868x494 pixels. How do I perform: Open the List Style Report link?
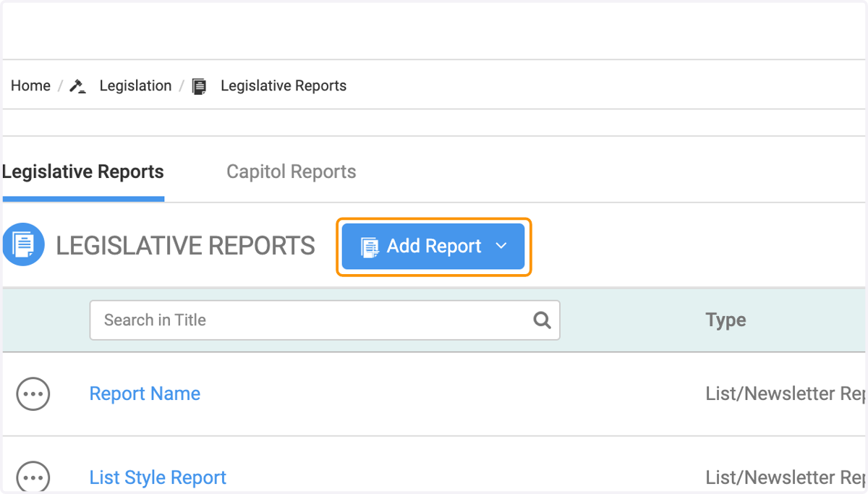(x=158, y=477)
